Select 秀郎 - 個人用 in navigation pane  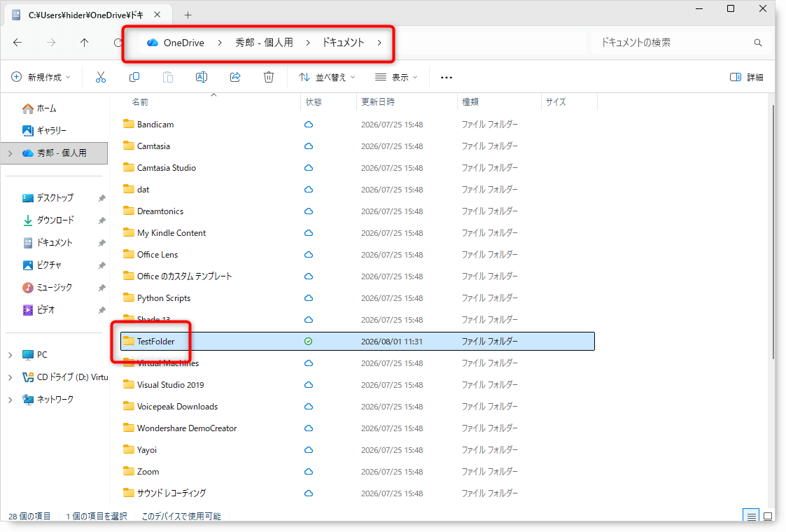point(54,153)
